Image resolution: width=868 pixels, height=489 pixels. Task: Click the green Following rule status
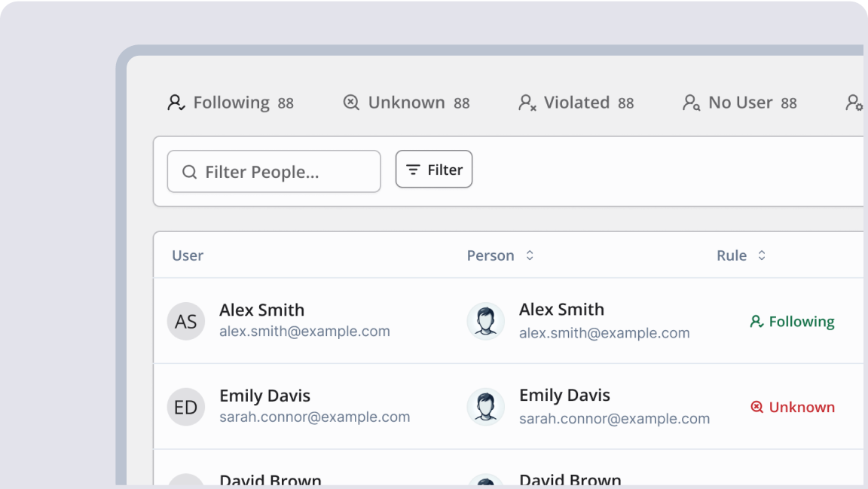(x=793, y=322)
